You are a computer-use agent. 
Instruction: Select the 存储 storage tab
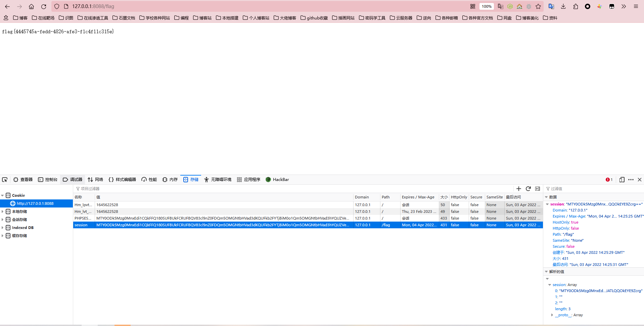[x=191, y=180]
